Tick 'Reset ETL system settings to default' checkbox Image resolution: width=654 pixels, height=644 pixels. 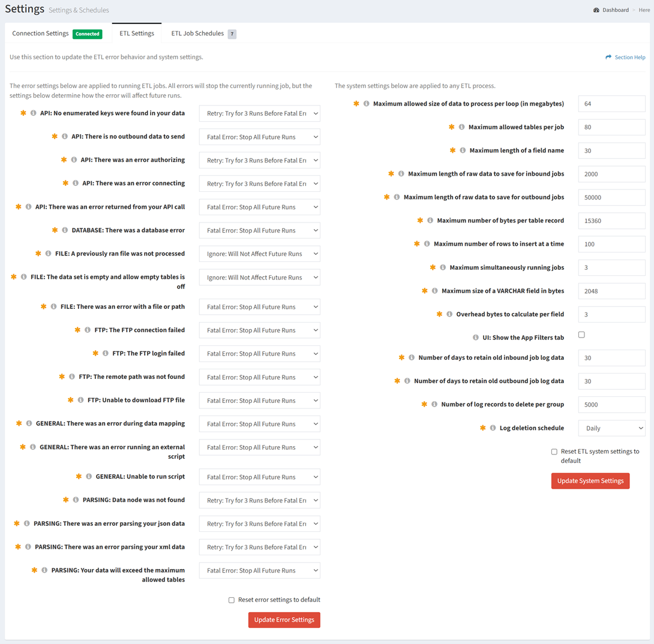(x=554, y=452)
